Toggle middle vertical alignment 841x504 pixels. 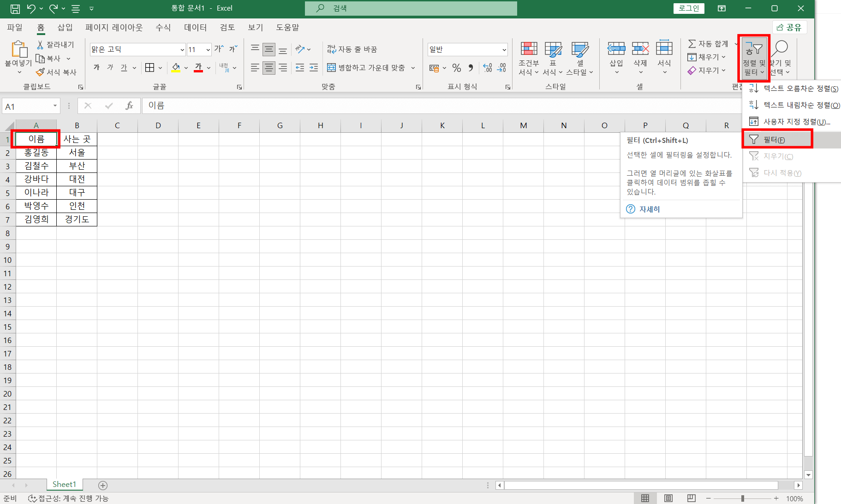(x=269, y=49)
